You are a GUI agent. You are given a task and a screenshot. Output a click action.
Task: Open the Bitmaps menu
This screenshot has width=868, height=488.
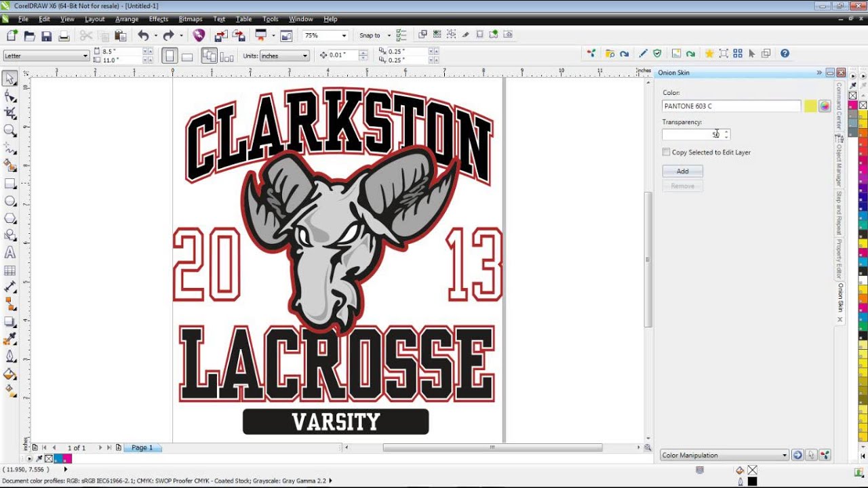point(191,19)
